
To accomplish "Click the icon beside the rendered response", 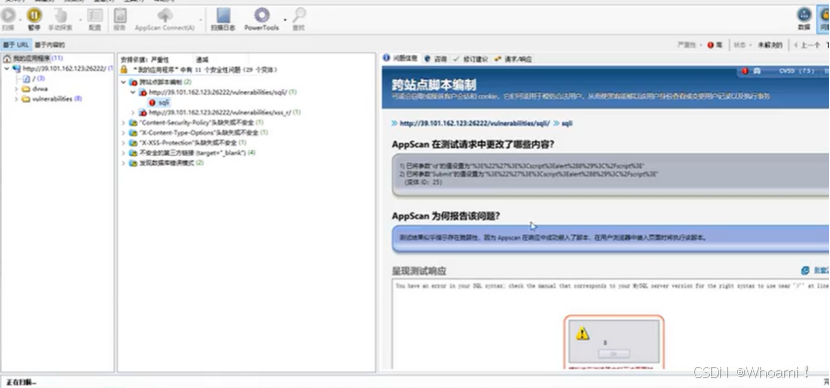I will 805,270.
